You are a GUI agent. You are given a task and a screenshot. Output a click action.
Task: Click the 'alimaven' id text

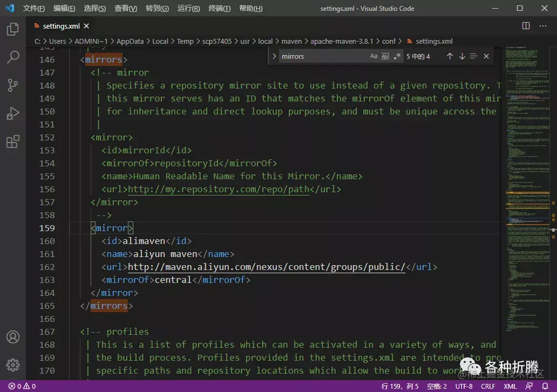point(144,241)
